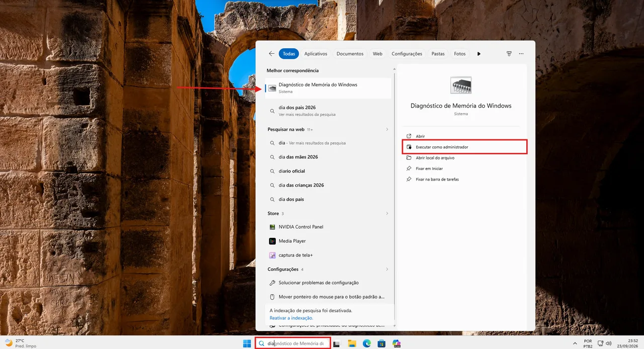
Task: Choose Fixar em Iniciar
Action: (x=461, y=168)
